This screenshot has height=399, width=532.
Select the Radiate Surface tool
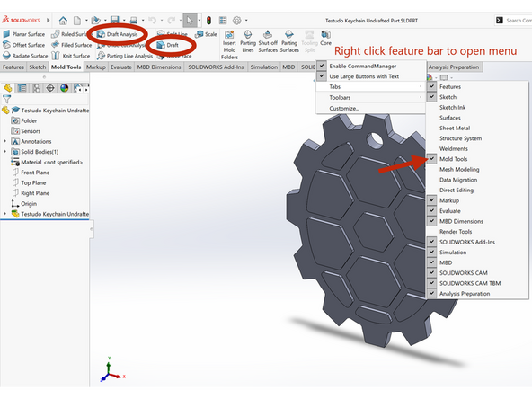(x=25, y=56)
